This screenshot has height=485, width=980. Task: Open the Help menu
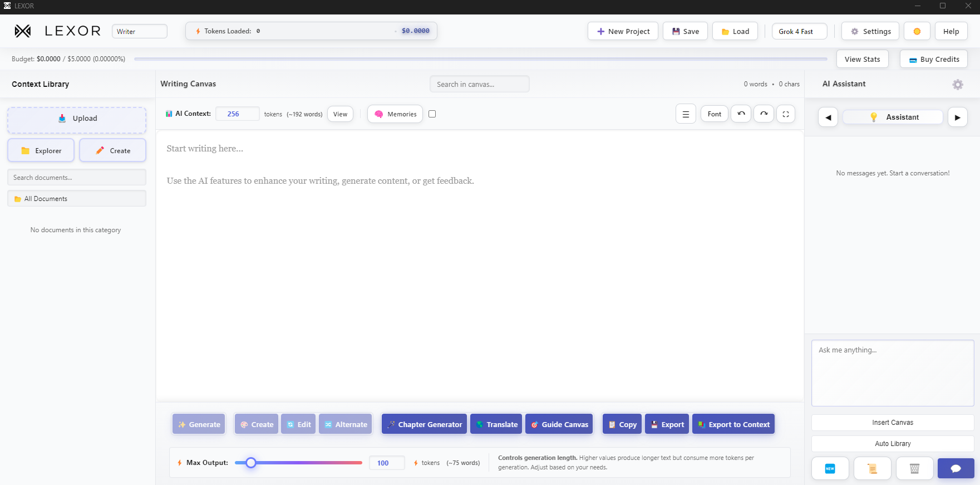[x=951, y=31]
